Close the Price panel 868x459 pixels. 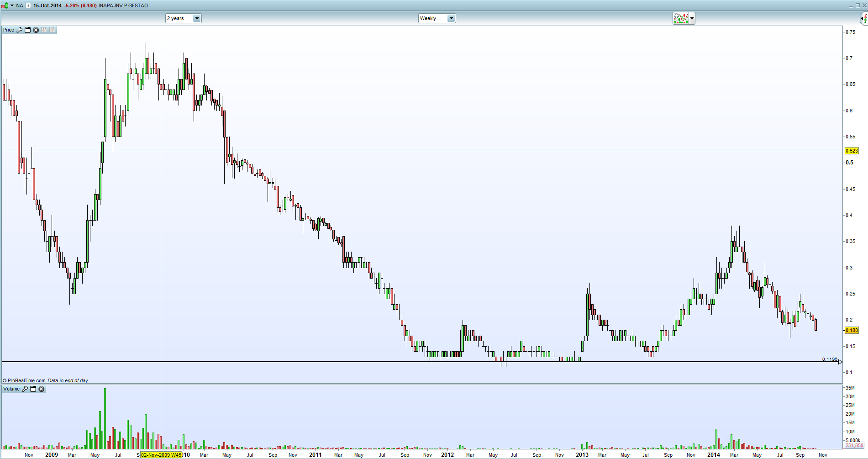[x=36, y=30]
